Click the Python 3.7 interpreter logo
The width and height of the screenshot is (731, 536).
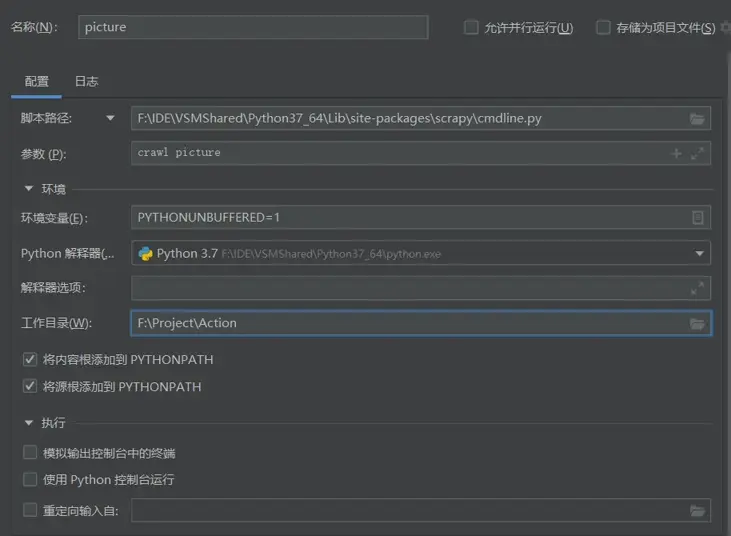coord(146,253)
